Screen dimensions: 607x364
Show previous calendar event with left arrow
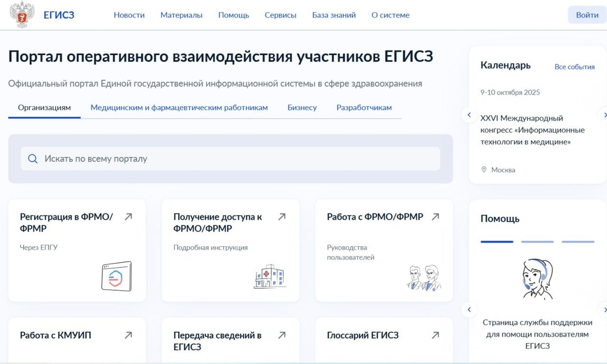[469, 115]
